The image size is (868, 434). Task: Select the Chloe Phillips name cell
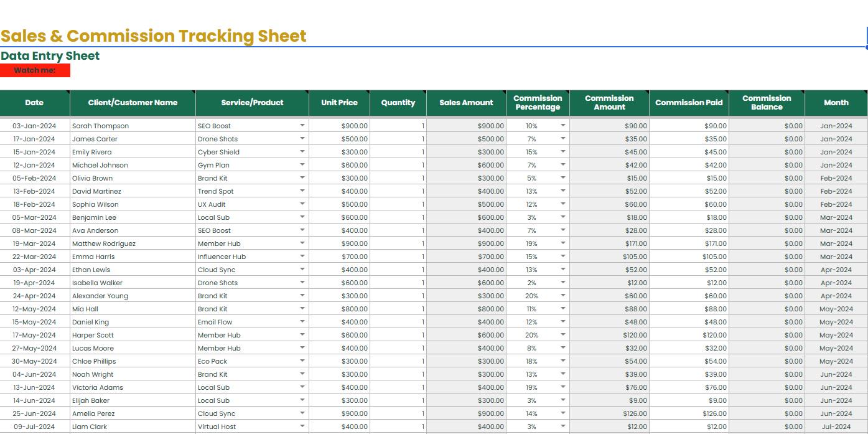(133, 361)
